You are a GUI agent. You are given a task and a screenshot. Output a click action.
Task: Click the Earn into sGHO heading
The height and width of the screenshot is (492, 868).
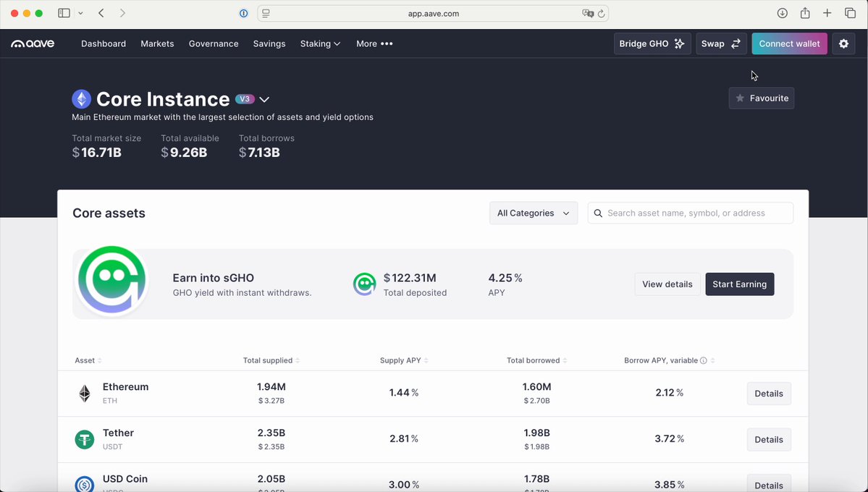[213, 278]
